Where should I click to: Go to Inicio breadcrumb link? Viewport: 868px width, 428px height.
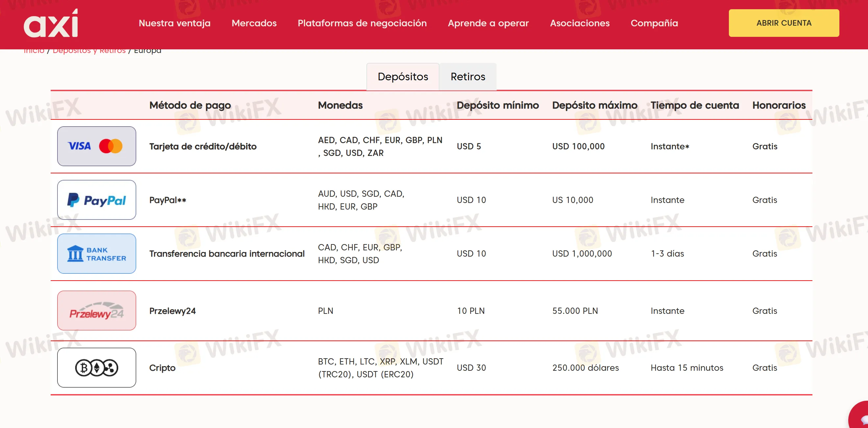(34, 51)
